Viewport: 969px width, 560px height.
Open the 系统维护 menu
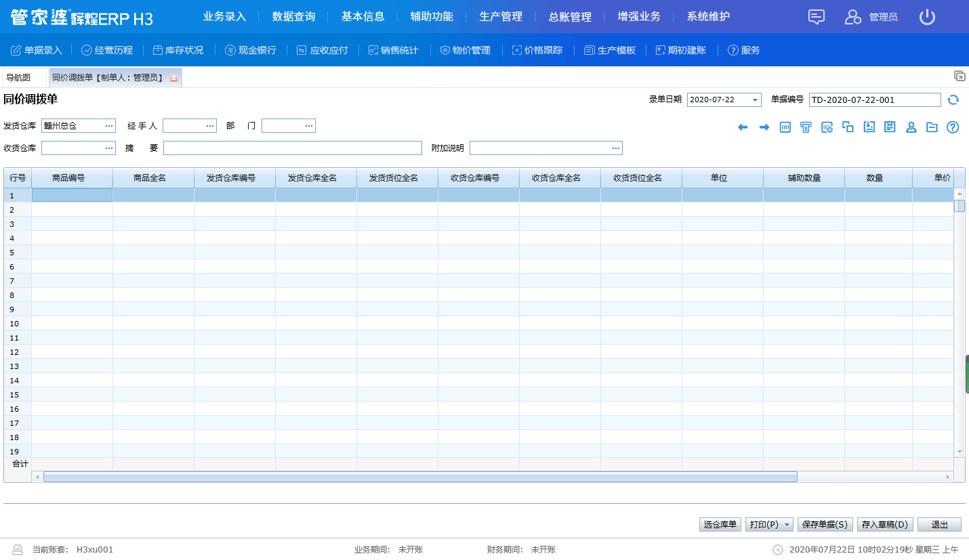coord(708,16)
